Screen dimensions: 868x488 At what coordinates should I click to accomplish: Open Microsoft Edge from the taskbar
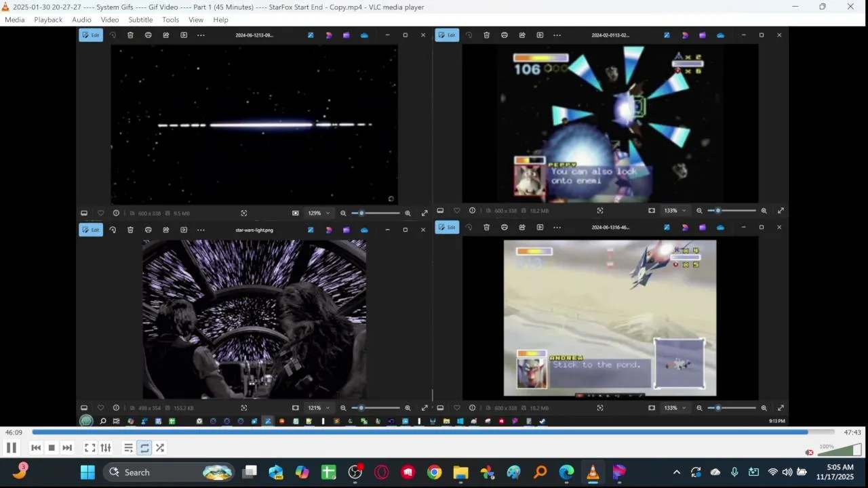(566, 472)
